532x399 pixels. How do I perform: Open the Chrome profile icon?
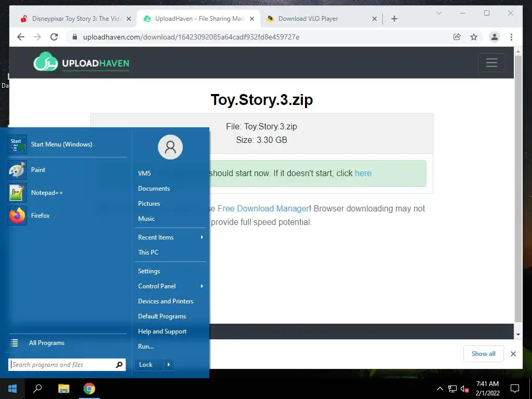495,37
